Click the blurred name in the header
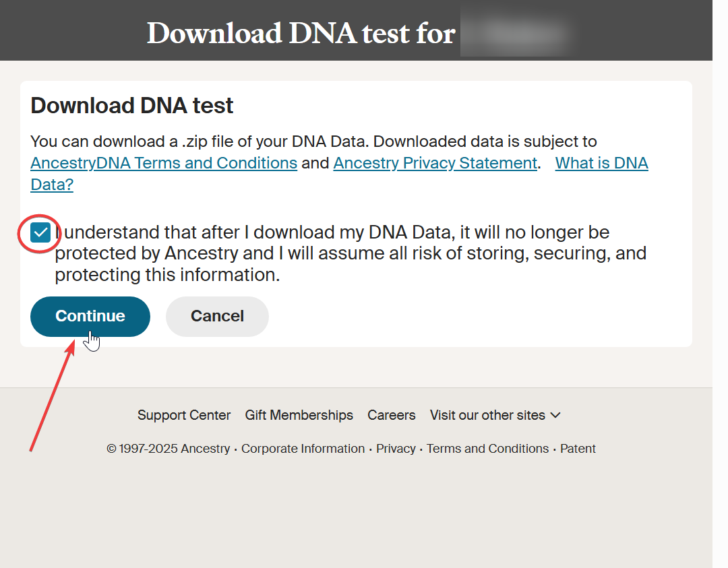Image resolution: width=728 pixels, height=568 pixels. (514, 32)
